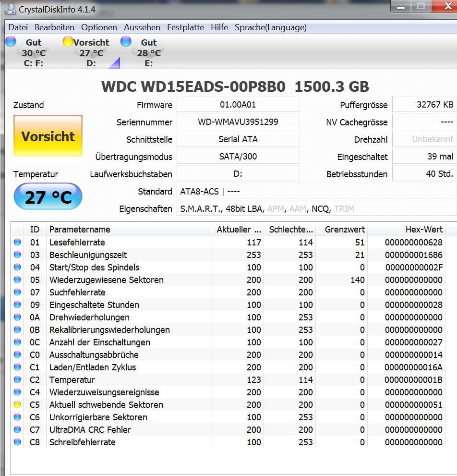Screen dimensions: 457x476
Task: Click the blue status orb for C: F:
Action: (11, 41)
